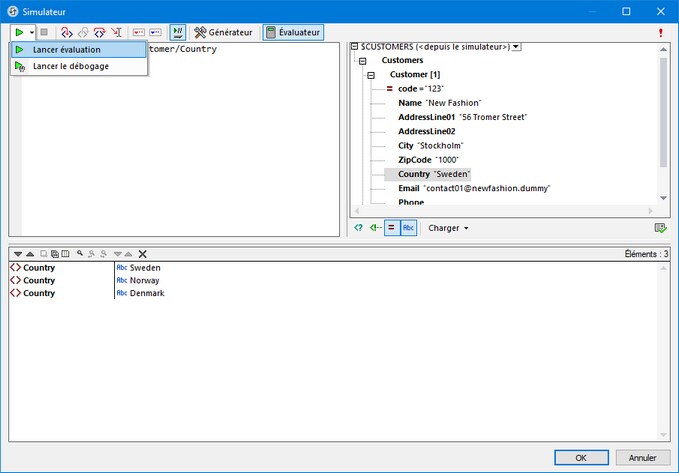Click the Annuler button

click(x=642, y=457)
